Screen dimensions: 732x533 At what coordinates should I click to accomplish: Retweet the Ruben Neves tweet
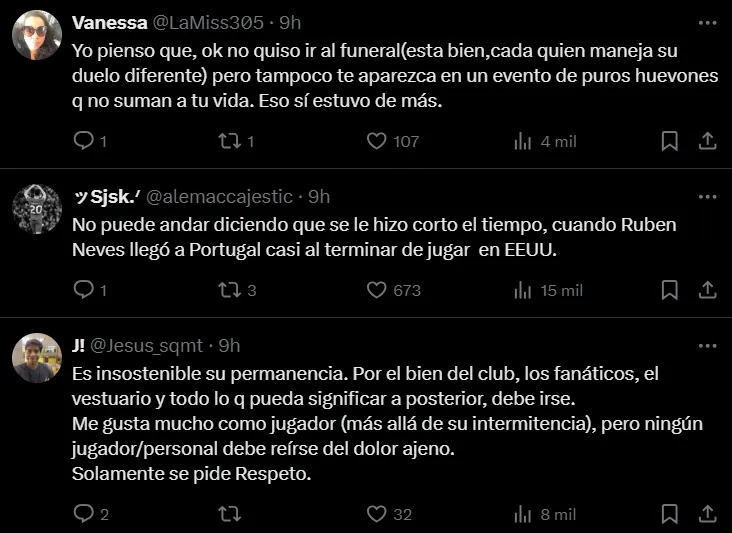229,290
